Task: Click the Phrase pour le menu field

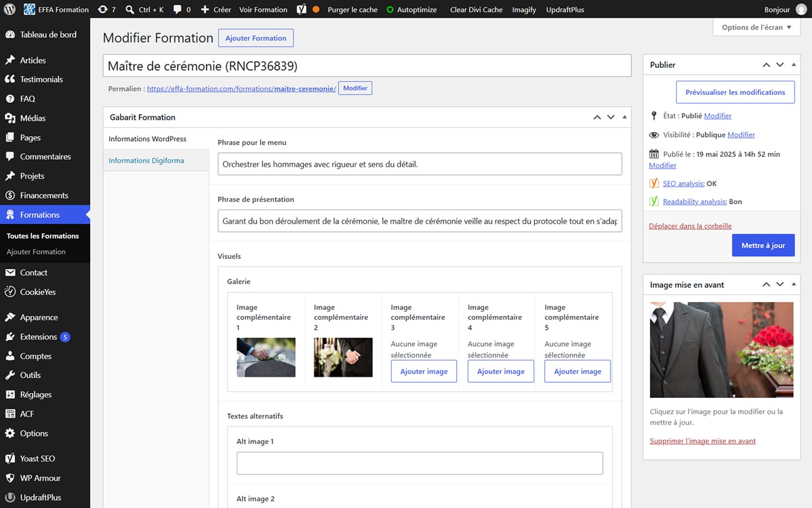Action: point(420,164)
